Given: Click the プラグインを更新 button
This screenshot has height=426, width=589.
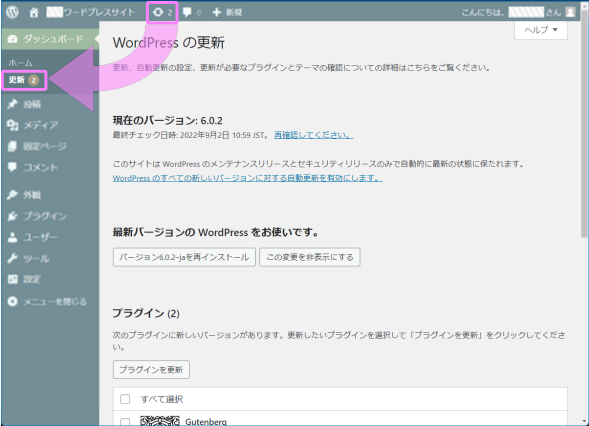Looking at the screenshot, I should tap(151, 370).
